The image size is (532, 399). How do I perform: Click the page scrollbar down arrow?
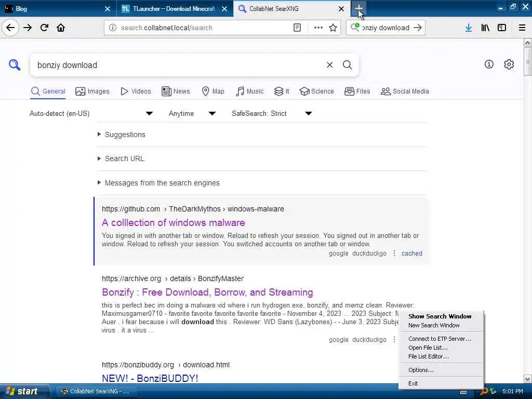tap(527, 379)
